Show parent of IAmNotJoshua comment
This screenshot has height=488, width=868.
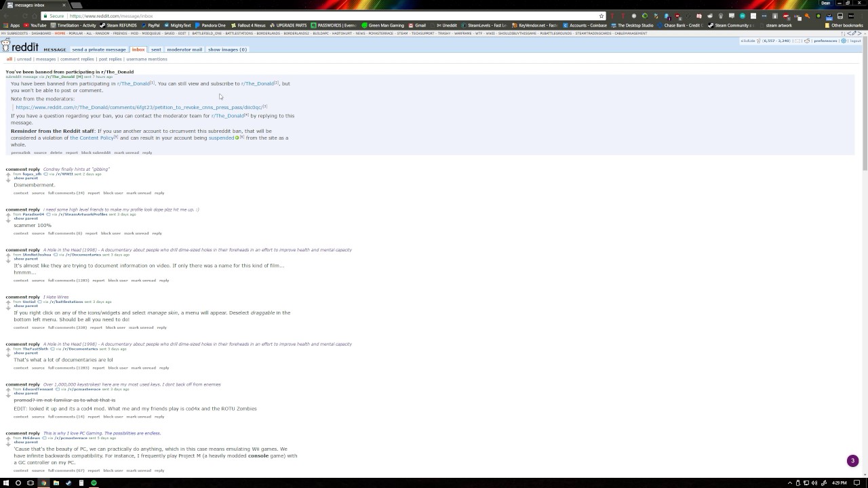[26, 259]
